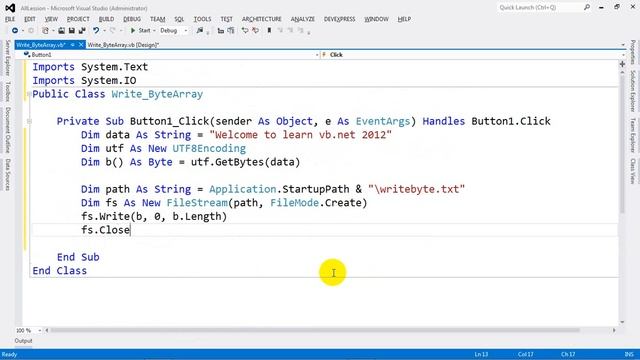Viewport: 640px width, 360px height.
Task: Open the New Project dropdown arrow
Action: [53, 31]
